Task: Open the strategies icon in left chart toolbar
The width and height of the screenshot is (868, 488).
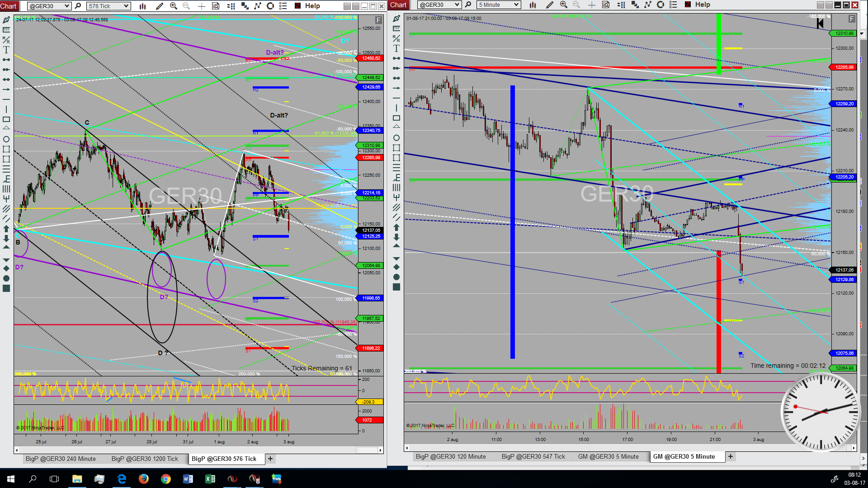Action: point(245,6)
